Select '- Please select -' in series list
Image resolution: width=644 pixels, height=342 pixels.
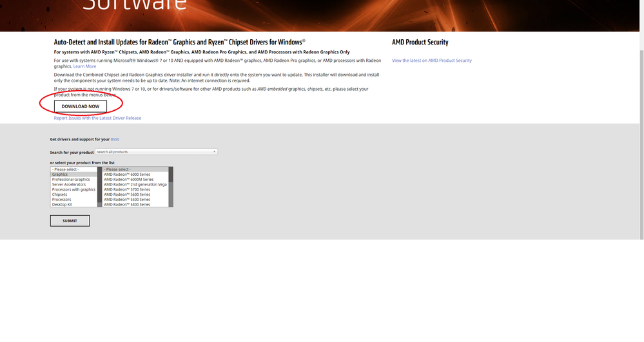(x=135, y=169)
